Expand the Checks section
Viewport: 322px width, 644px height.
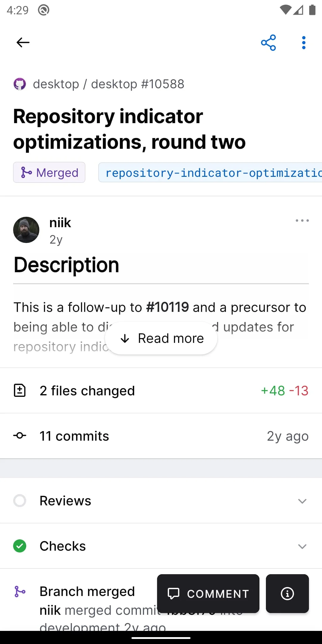(x=302, y=546)
